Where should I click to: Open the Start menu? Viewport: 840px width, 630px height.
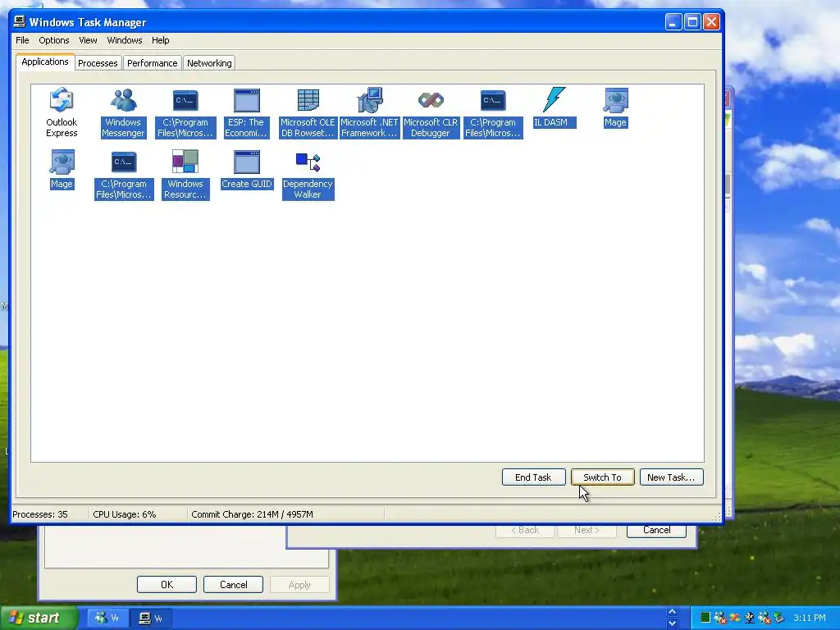point(39,619)
